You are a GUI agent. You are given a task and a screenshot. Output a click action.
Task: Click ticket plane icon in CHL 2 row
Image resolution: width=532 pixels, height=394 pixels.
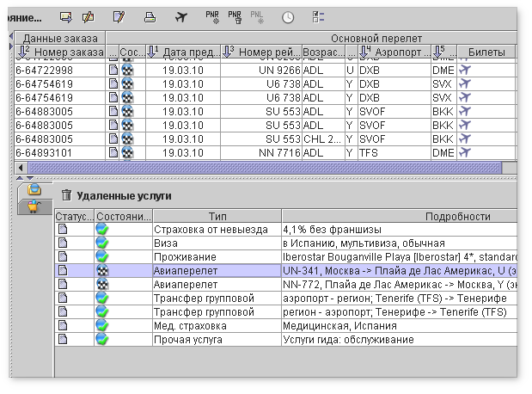[x=465, y=139]
